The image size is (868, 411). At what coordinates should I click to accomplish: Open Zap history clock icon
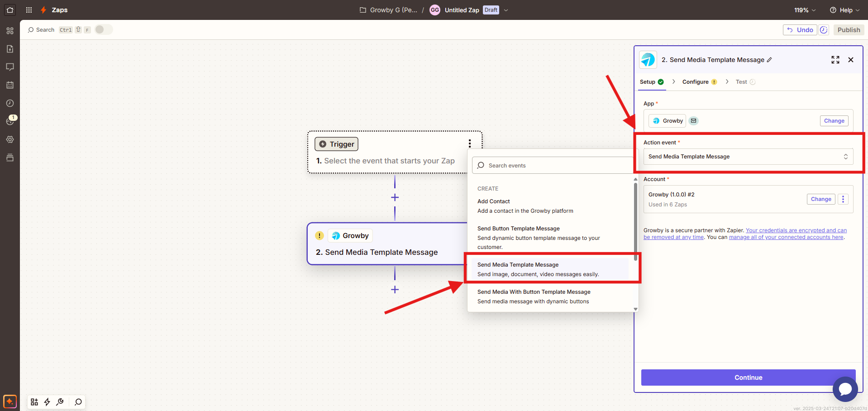click(x=10, y=103)
